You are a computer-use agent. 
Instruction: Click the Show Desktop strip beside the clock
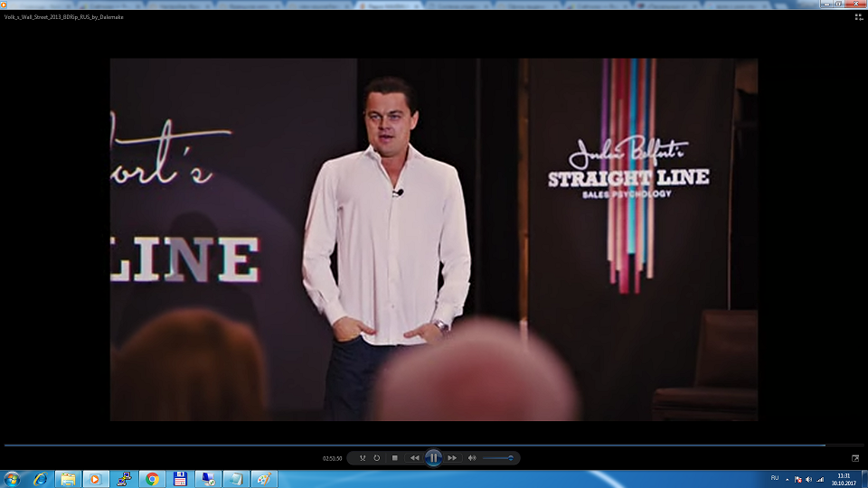tap(864, 479)
